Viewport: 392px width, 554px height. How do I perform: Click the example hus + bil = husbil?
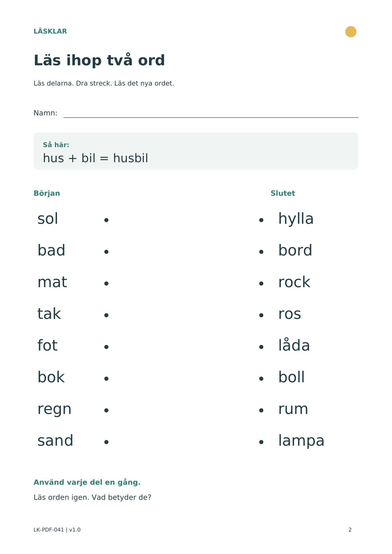(x=95, y=158)
